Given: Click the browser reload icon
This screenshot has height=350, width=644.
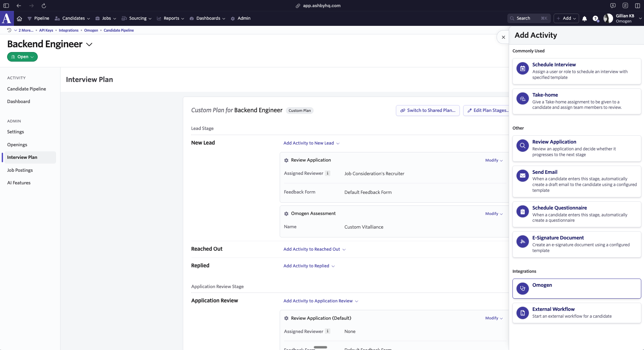Looking at the screenshot, I should coord(44,5).
